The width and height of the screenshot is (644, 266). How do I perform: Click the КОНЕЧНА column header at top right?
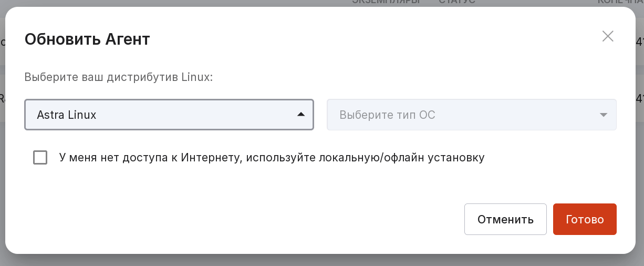620,2
